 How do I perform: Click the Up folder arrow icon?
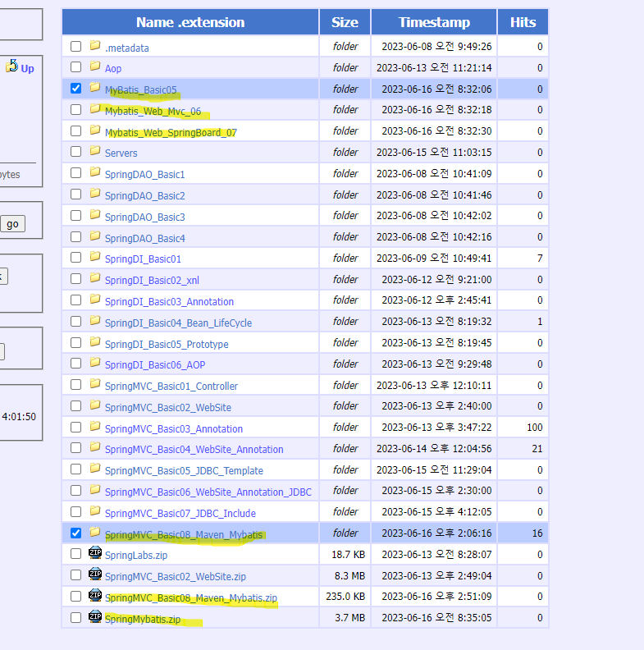(x=12, y=66)
